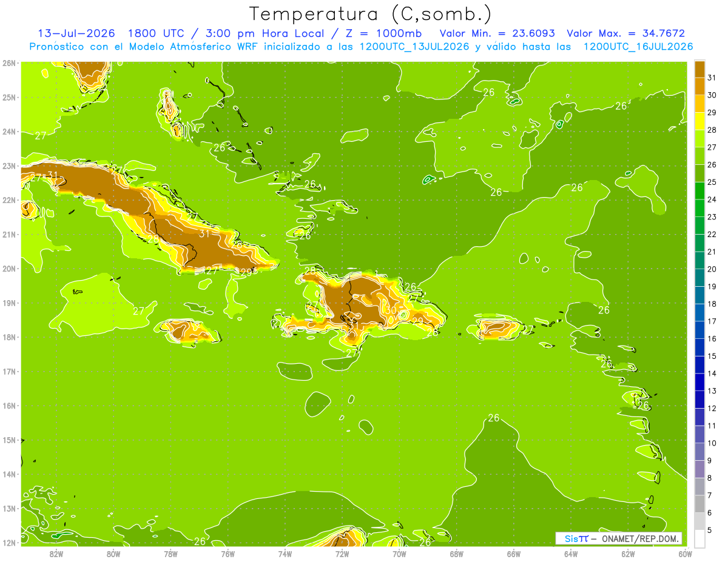Click the '18' value on the color scale
The image size is (728, 562).
tap(712, 304)
